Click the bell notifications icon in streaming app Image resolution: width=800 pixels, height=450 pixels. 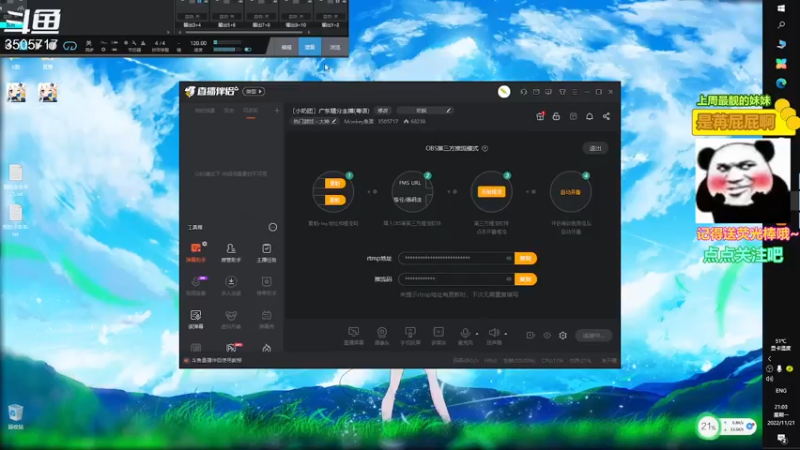[589, 116]
